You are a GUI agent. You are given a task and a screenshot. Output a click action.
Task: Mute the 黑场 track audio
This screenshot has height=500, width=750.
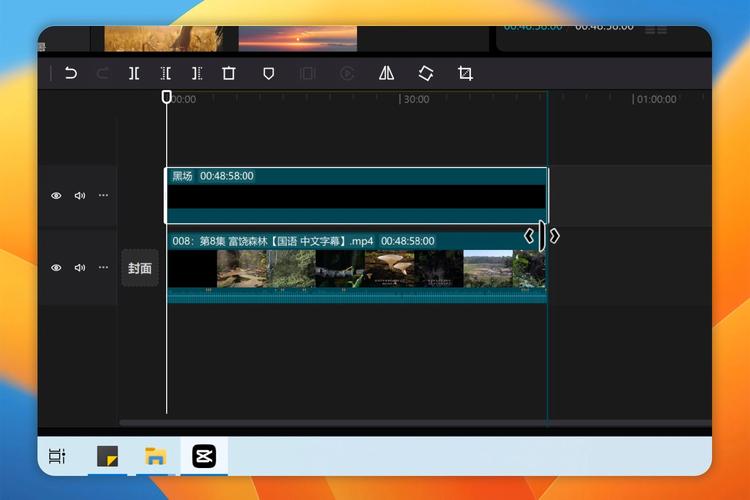tap(80, 195)
